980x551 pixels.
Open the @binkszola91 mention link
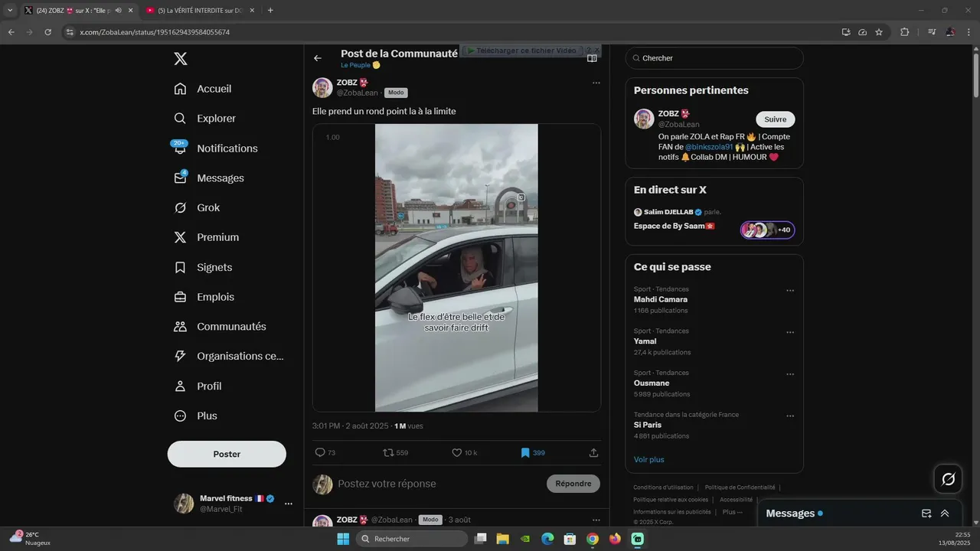click(x=709, y=147)
